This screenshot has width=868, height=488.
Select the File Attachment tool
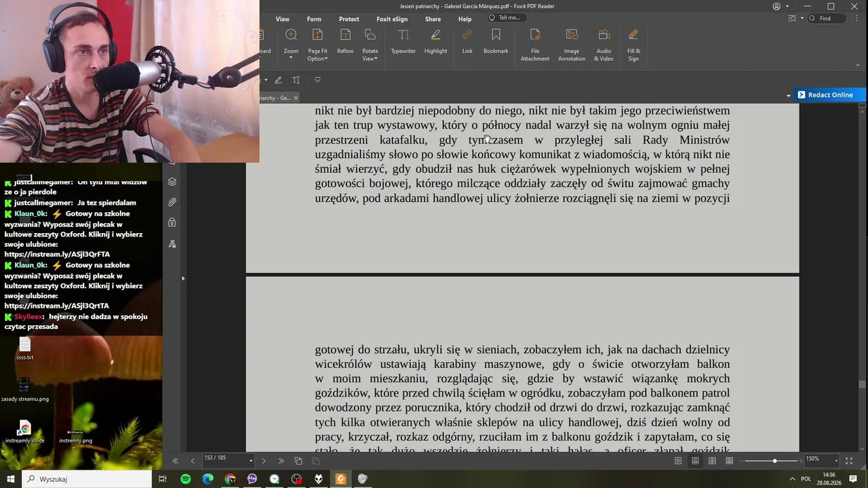click(x=535, y=45)
